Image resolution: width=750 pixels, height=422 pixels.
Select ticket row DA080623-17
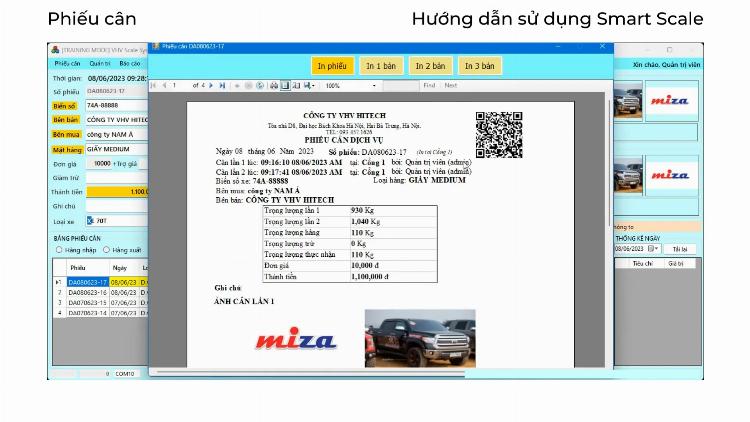click(x=100, y=282)
